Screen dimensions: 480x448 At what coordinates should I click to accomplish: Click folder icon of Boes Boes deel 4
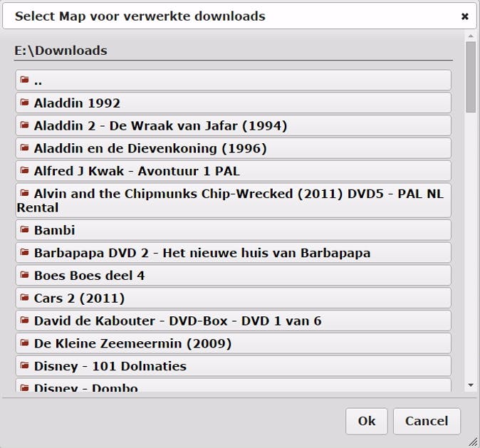click(x=24, y=275)
